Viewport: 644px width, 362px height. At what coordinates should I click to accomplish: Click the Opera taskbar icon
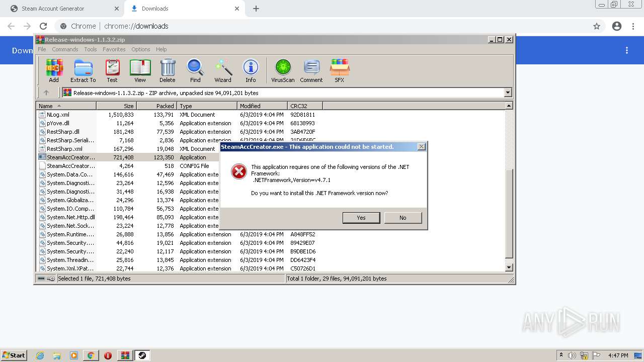click(108, 355)
